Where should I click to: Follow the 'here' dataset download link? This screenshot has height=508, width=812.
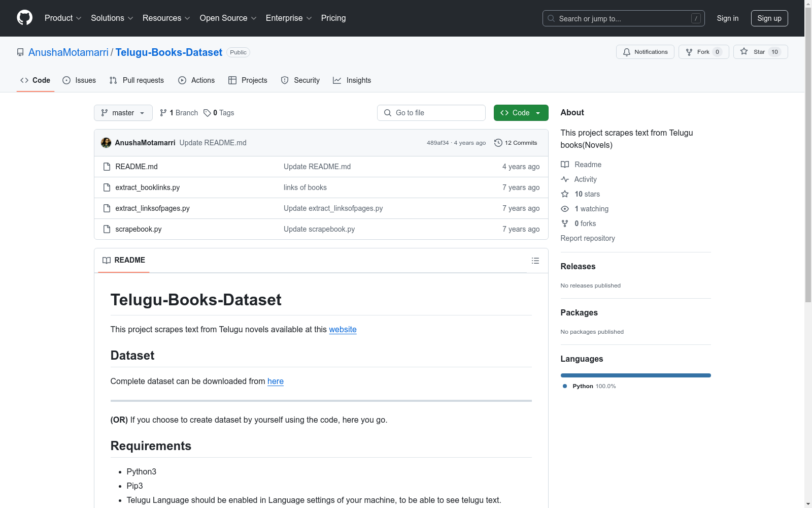tap(276, 381)
